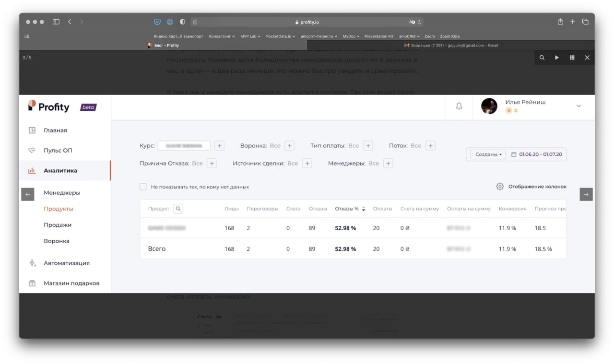Go to next image with right arrow
This screenshot has height=364, width=614.
tap(586, 194)
